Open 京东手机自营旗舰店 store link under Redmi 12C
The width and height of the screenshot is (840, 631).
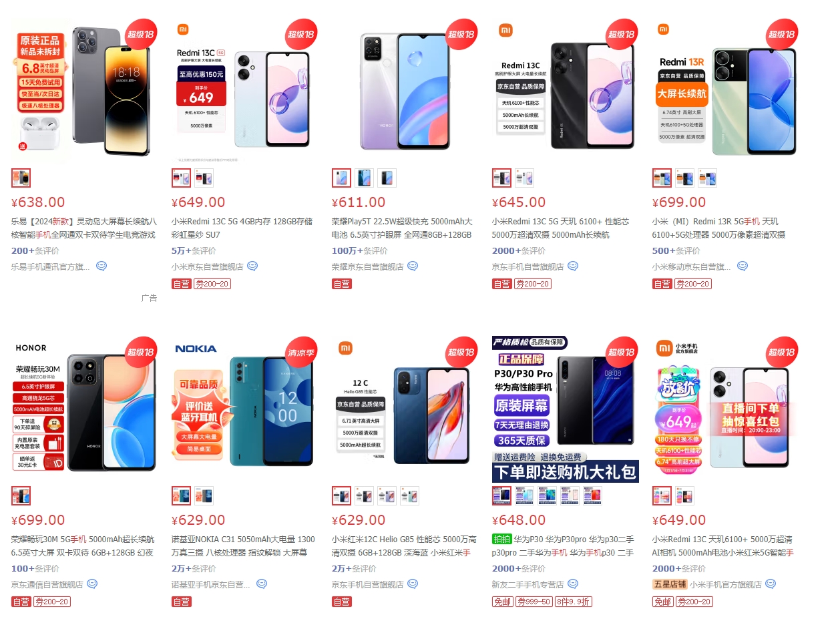368,584
